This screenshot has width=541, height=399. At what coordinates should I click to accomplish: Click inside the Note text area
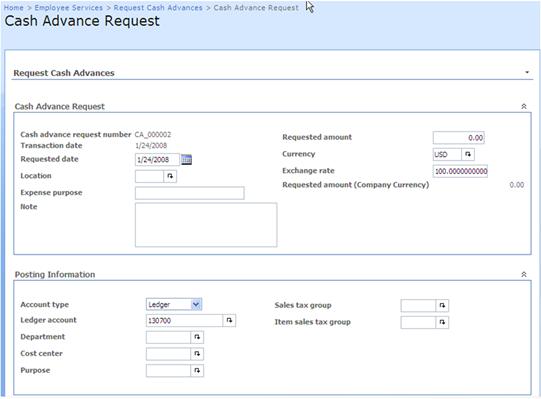click(206, 225)
